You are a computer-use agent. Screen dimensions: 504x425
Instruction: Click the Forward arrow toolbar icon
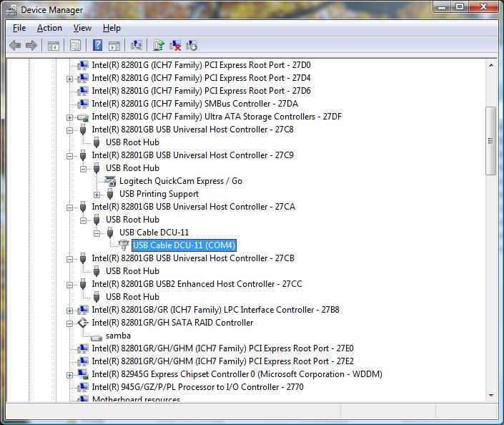coord(31,45)
